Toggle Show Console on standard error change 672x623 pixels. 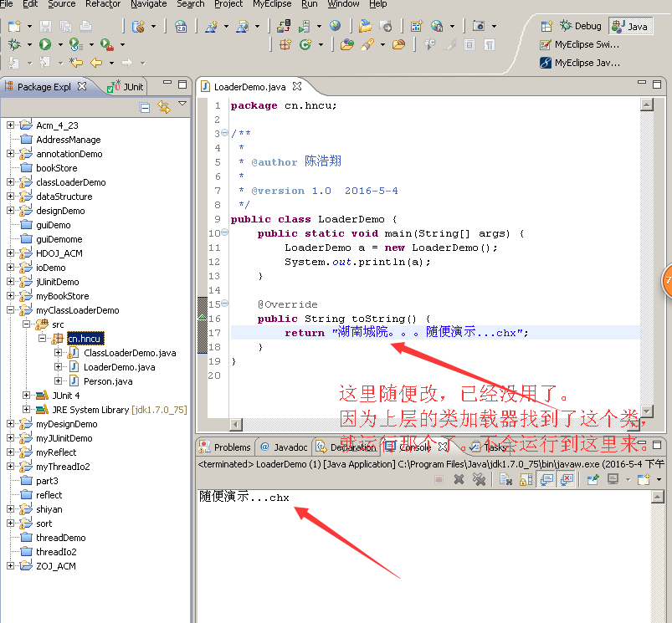coord(567,479)
